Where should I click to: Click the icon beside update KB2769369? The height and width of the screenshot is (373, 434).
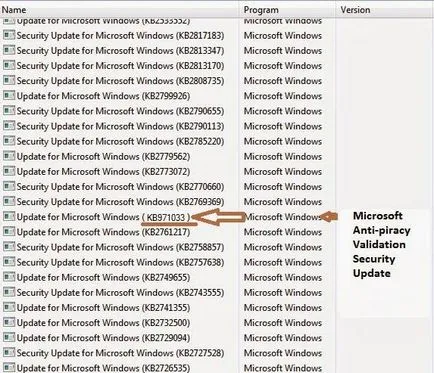[9, 201]
